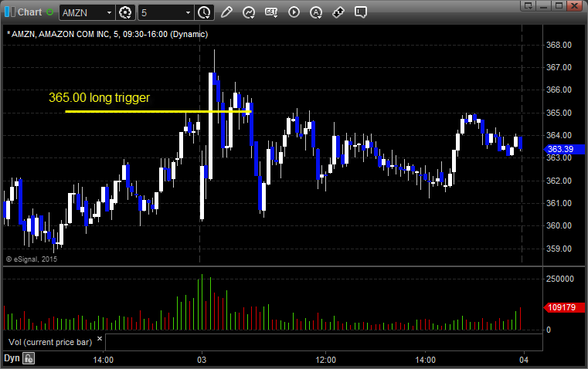Select the pencil drawing tools icon
588x369 pixels.
[x=226, y=12]
